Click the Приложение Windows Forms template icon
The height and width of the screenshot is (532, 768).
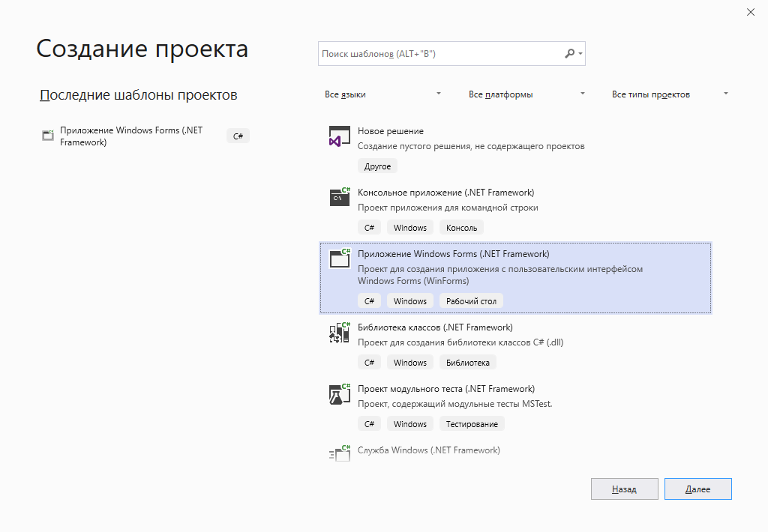pos(340,259)
